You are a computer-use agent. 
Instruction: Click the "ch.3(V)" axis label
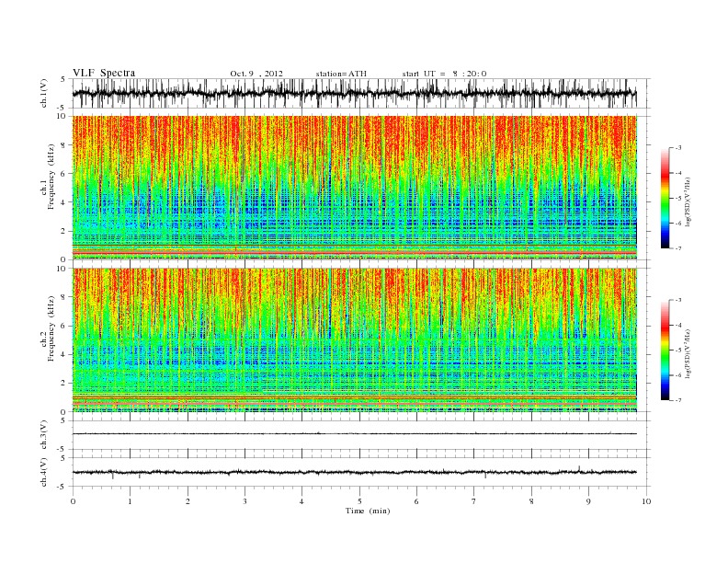[x=44, y=435]
